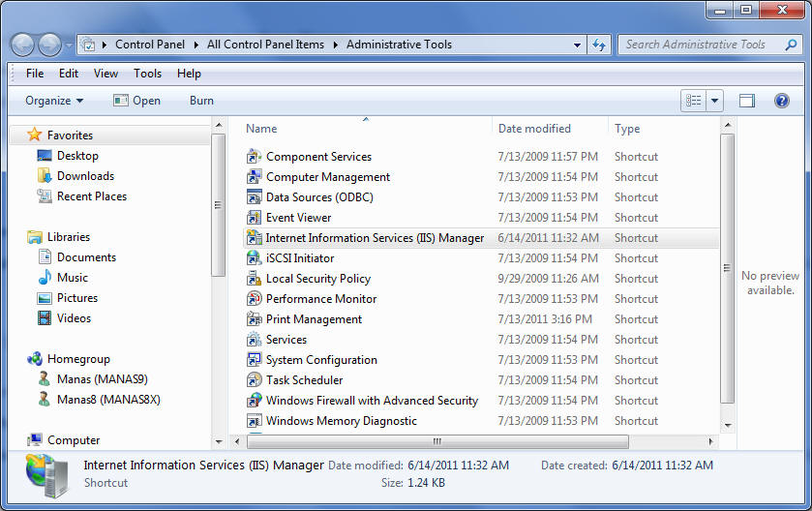Click the search magnifier icon
The width and height of the screenshot is (812, 511).
[791, 45]
